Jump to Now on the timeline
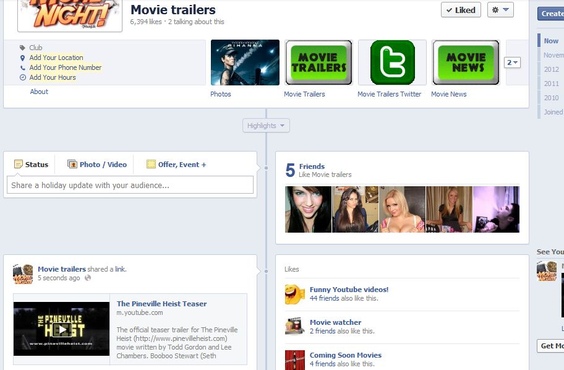564x370 pixels. (x=551, y=41)
